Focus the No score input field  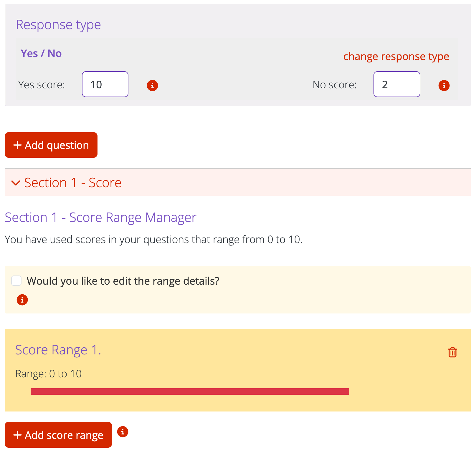click(396, 84)
